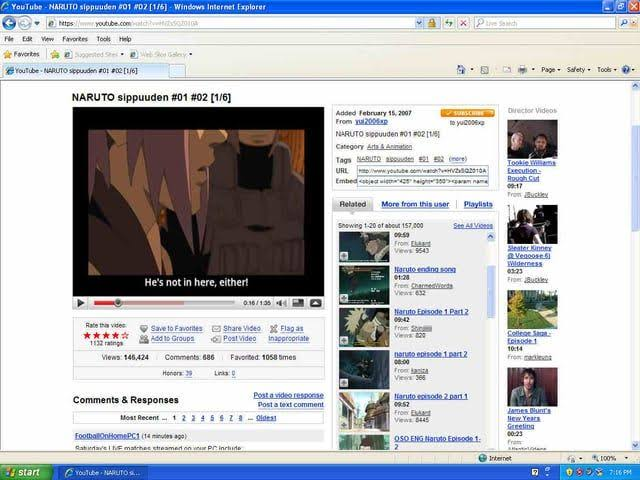Click Flag as Inappropriate flag icon
The height and width of the screenshot is (480, 640).
click(273, 329)
